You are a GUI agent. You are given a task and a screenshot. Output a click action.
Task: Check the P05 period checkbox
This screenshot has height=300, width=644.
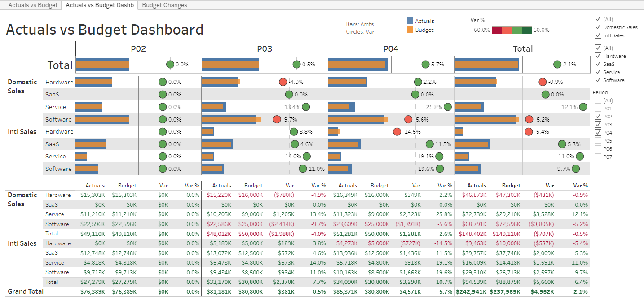coord(598,141)
